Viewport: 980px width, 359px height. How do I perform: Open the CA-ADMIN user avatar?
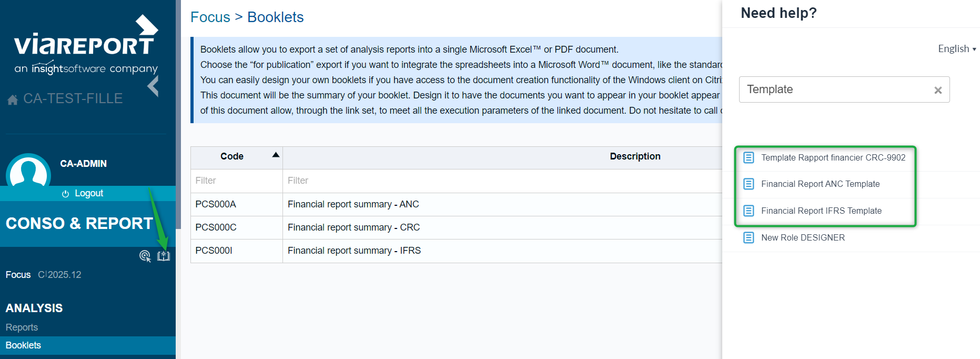(28, 171)
